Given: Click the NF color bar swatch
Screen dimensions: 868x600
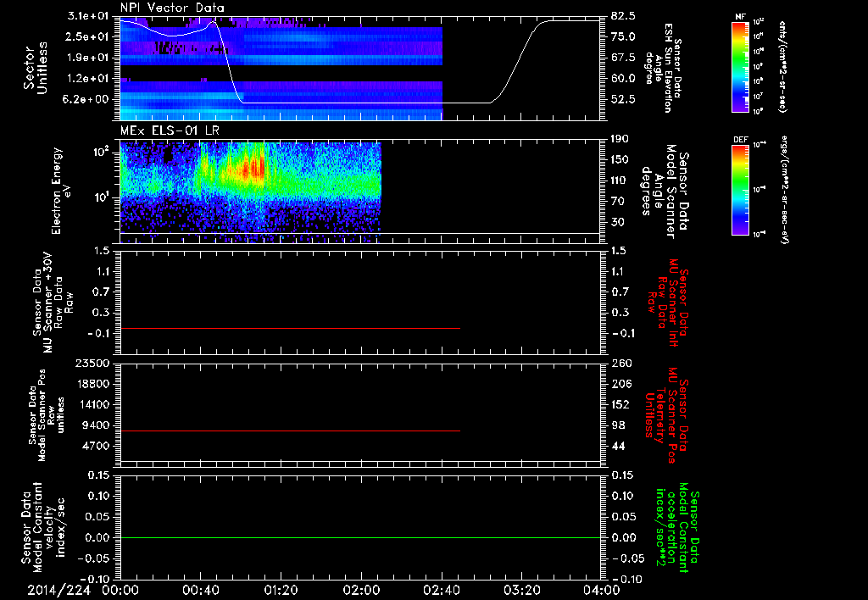Looking at the screenshot, I should pyautogui.click(x=740, y=67).
